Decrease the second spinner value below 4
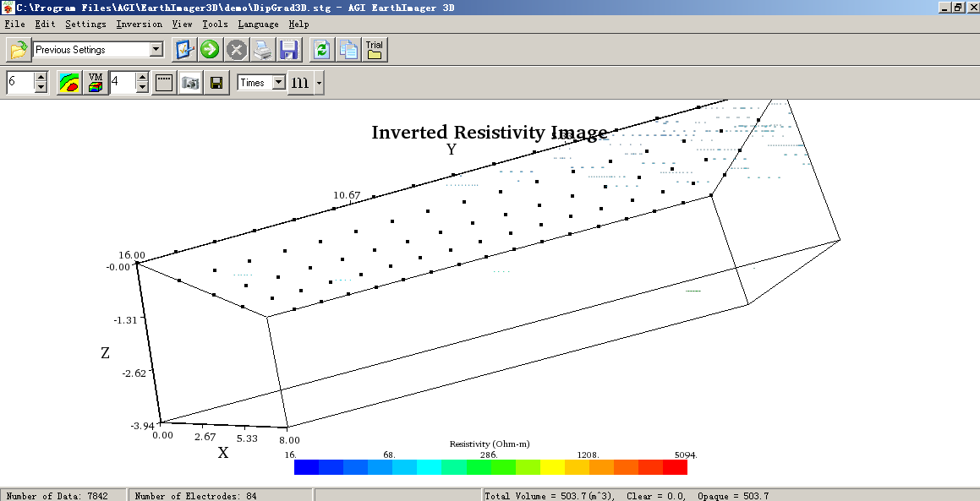The width and height of the screenshot is (980, 501). coord(143,88)
